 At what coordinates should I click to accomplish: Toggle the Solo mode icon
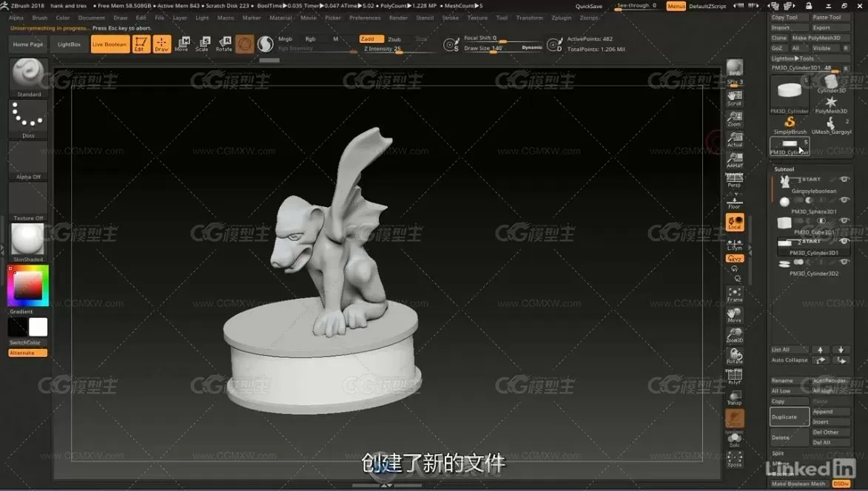pyautogui.click(x=735, y=440)
